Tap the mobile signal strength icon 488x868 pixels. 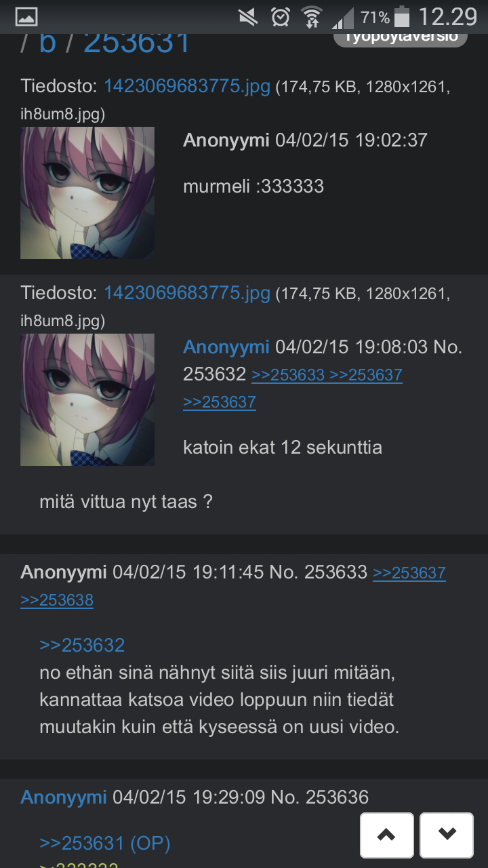pos(343,18)
